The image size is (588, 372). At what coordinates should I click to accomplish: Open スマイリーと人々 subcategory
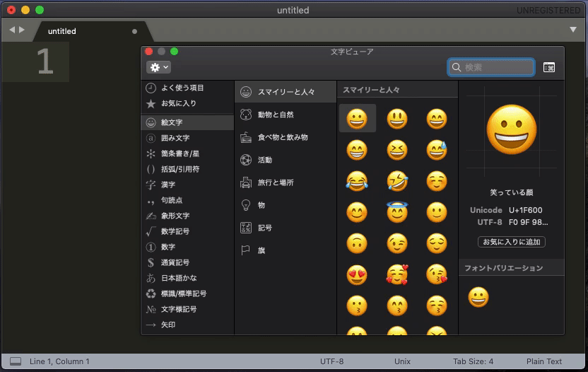[x=286, y=92]
